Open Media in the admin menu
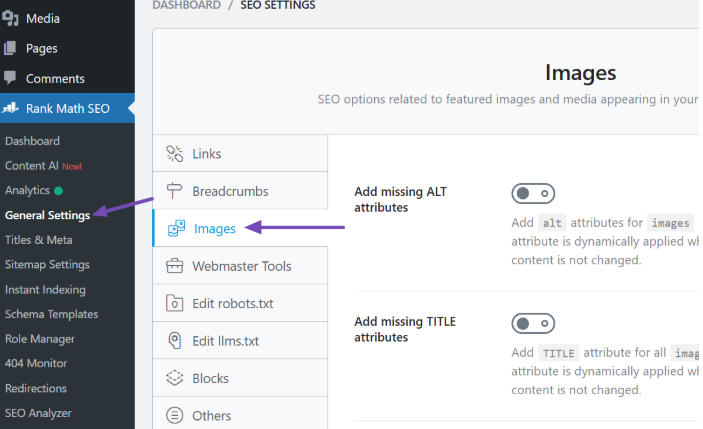Viewport: 703px width, 429px height. [x=67, y=18]
